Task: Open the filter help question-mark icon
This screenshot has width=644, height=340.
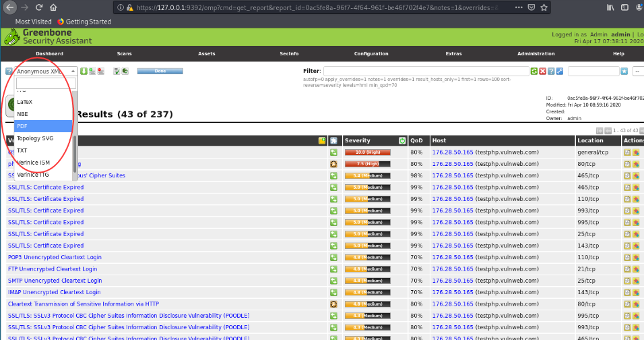Action: (551, 71)
